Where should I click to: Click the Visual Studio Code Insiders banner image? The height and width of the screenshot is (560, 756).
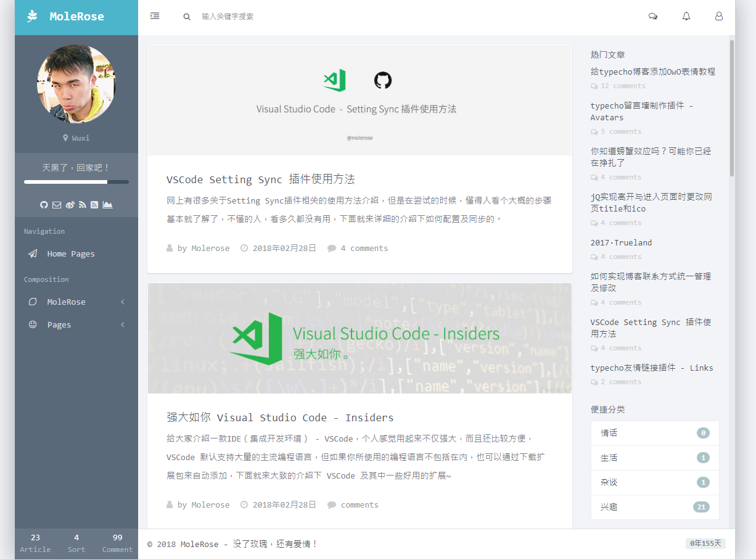(360, 338)
